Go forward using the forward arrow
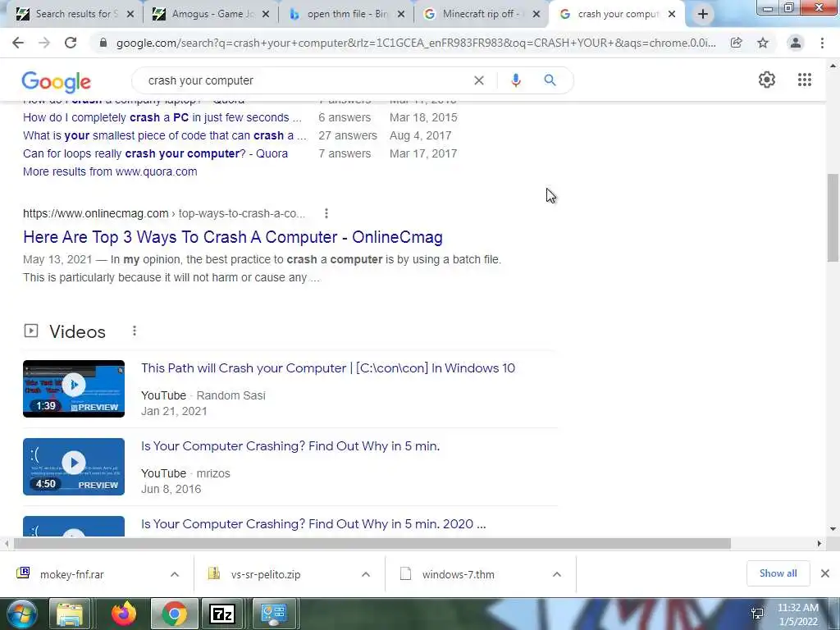 (44, 43)
